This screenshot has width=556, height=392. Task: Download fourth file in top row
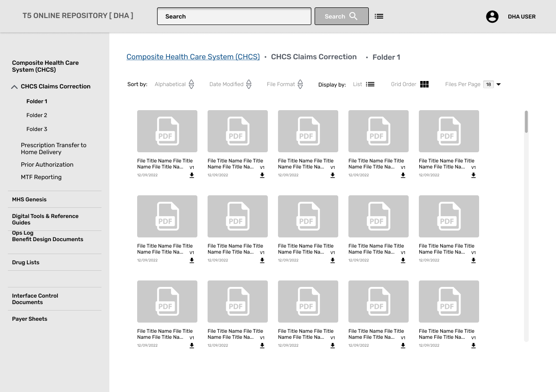pyautogui.click(x=403, y=175)
